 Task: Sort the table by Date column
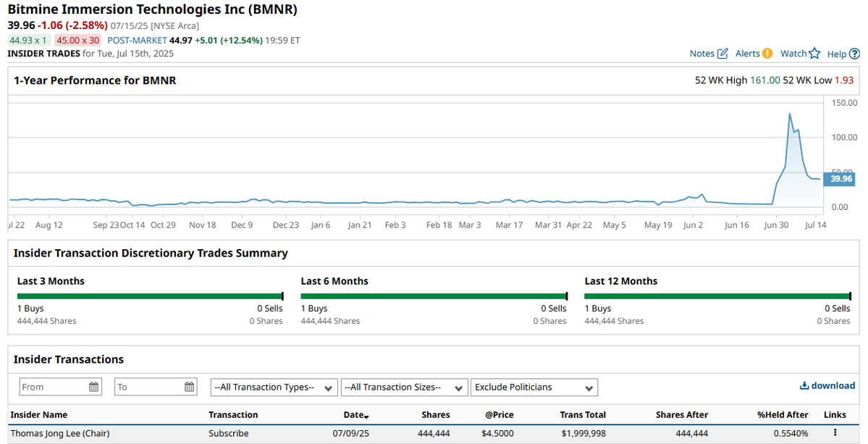coord(356,414)
